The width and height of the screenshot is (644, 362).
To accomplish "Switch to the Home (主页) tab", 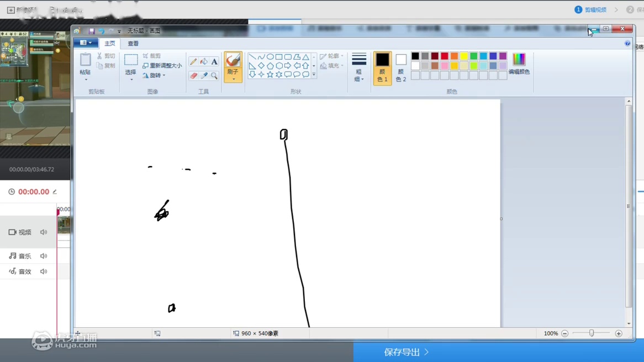I will [110, 43].
